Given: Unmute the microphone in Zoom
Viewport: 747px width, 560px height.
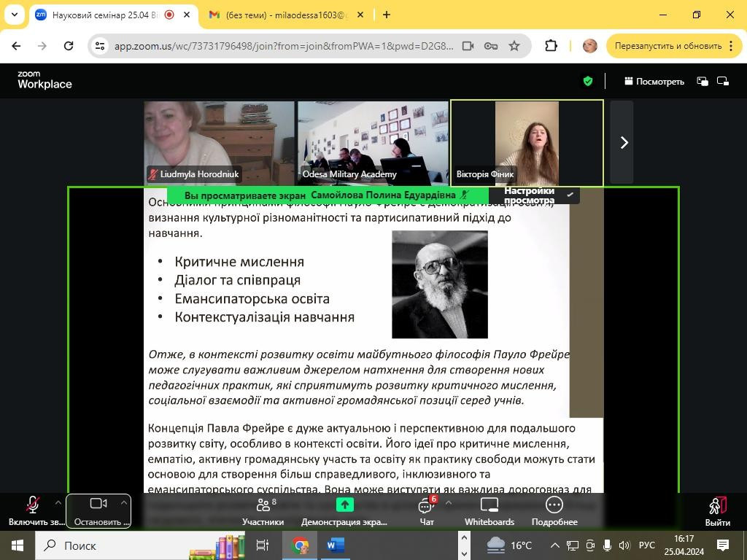Looking at the screenshot, I should coord(33,510).
